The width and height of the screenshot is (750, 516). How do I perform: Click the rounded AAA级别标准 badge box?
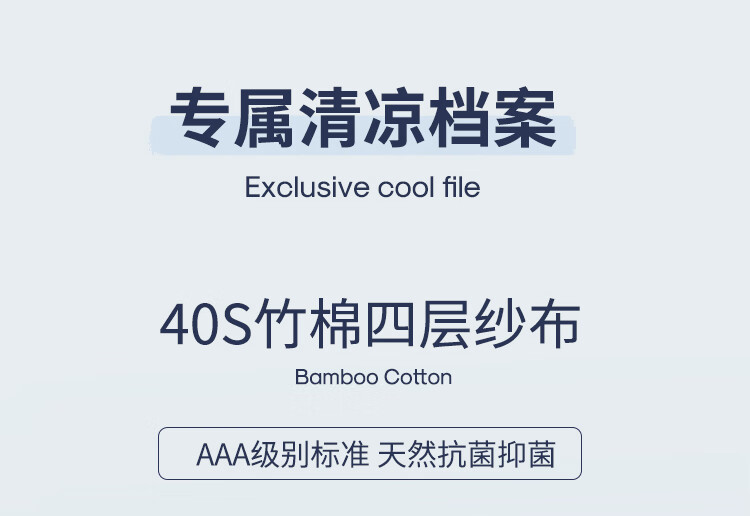370,453
